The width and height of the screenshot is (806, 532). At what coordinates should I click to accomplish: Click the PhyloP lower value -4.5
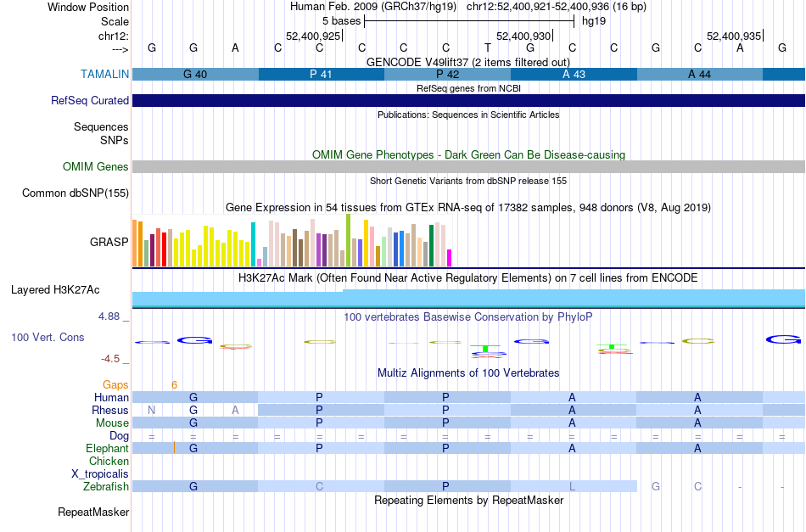click(x=110, y=359)
